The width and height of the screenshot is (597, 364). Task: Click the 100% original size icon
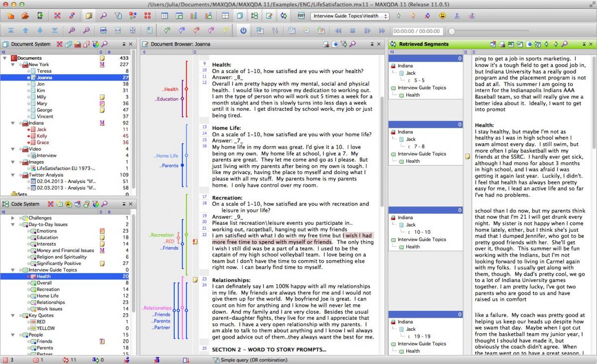click(103, 30)
